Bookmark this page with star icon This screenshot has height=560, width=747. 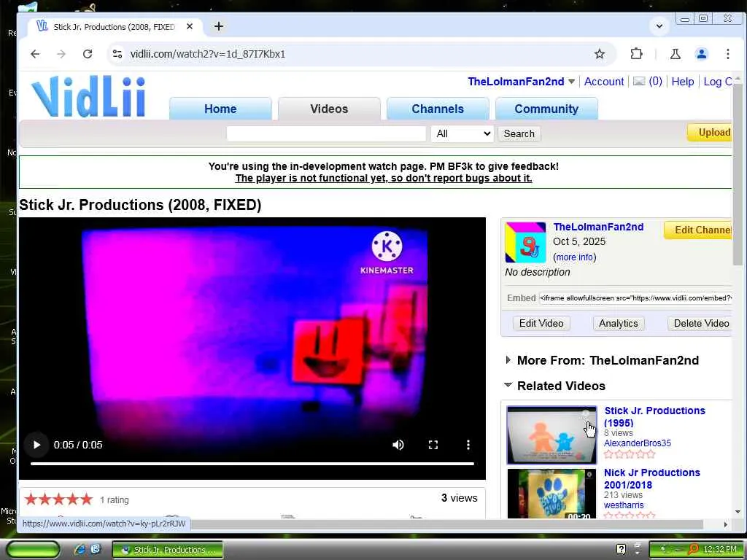600,54
